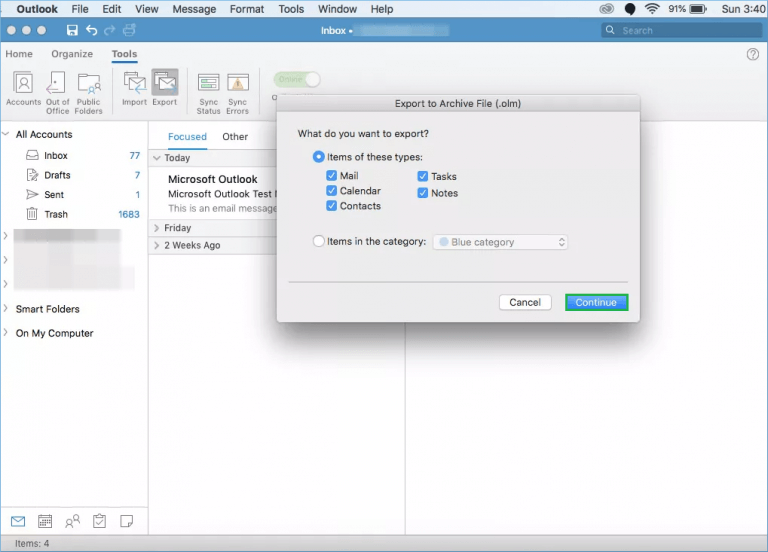Select 'Items of these types' radio button
Screen dimensions: 768x552
318,157
